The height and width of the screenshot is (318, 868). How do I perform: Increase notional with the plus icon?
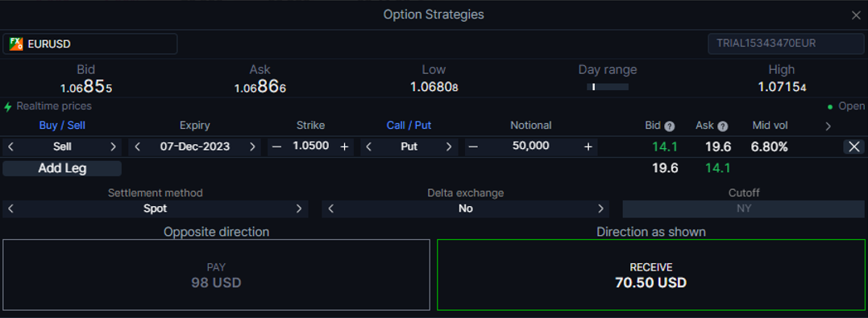[588, 147]
